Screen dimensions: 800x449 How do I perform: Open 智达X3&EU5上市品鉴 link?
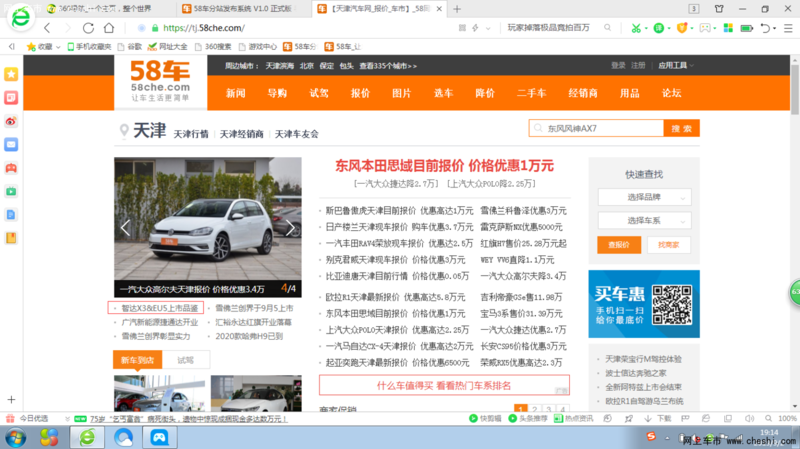click(159, 308)
